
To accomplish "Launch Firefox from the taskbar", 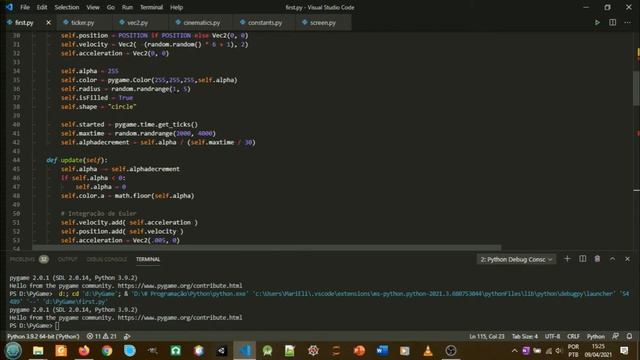I will (x=84, y=351).
